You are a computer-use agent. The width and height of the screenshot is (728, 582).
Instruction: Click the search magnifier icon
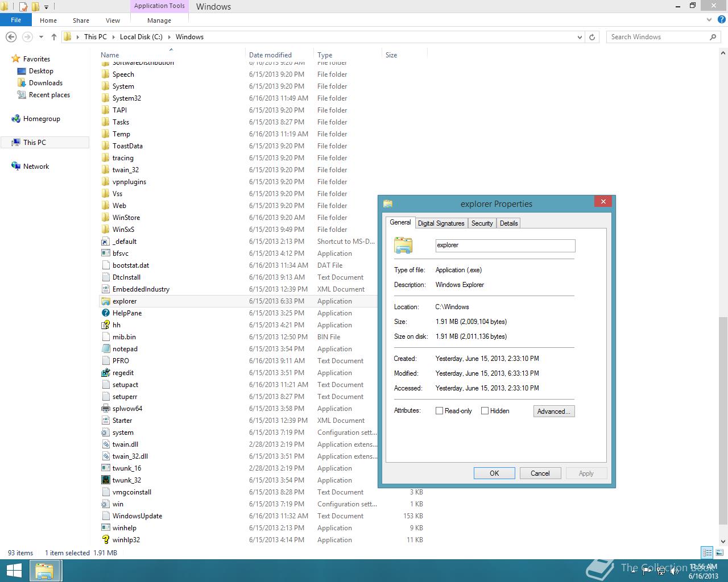713,37
